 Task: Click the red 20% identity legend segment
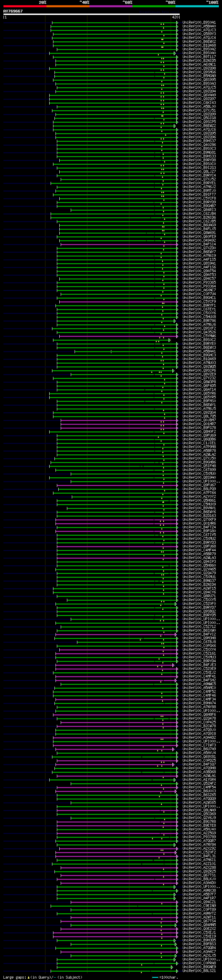click(25, 6)
